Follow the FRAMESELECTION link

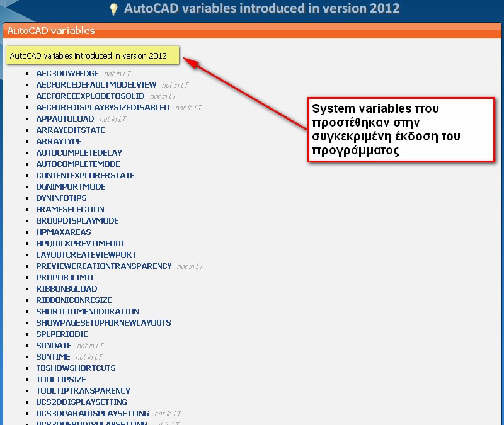click(x=70, y=210)
